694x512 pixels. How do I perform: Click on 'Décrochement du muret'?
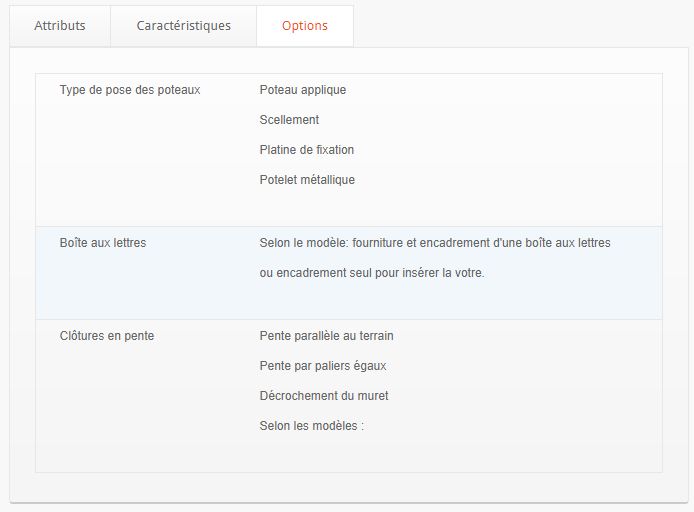[x=323, y=396]
